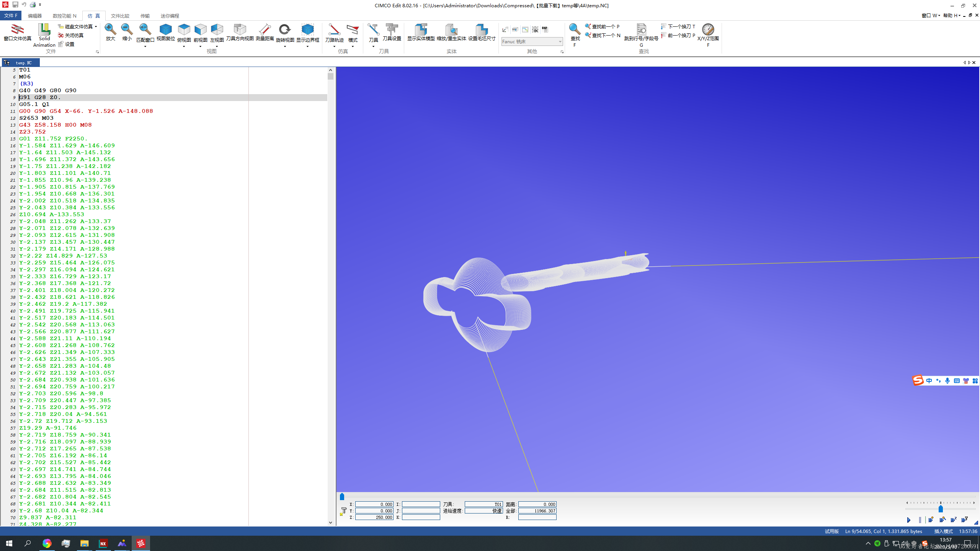Select the left view (左视图) cube

coord(217,30)
